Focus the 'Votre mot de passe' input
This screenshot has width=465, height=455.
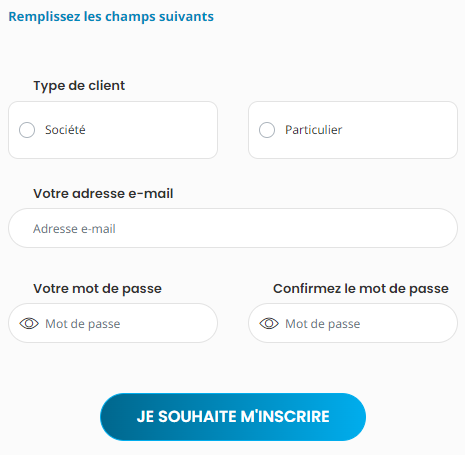113,323
